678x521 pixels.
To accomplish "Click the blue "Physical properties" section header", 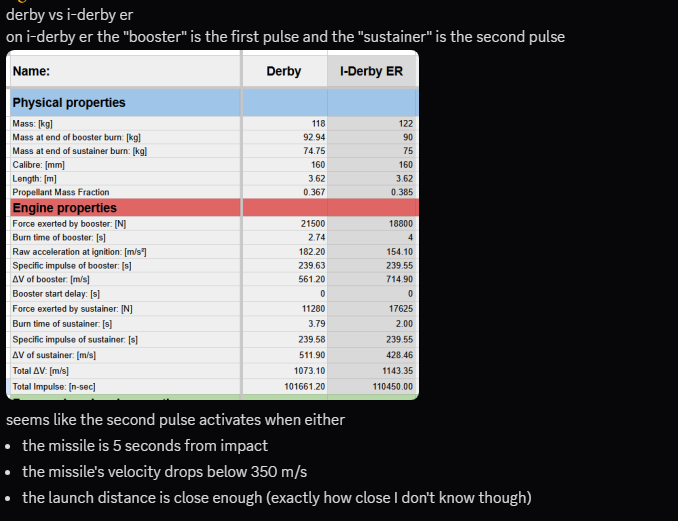I will 69,102.
